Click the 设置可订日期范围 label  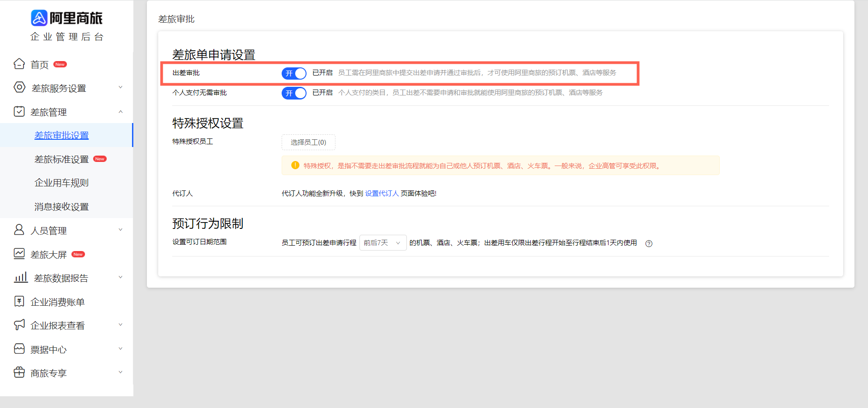tap(199, 242)
